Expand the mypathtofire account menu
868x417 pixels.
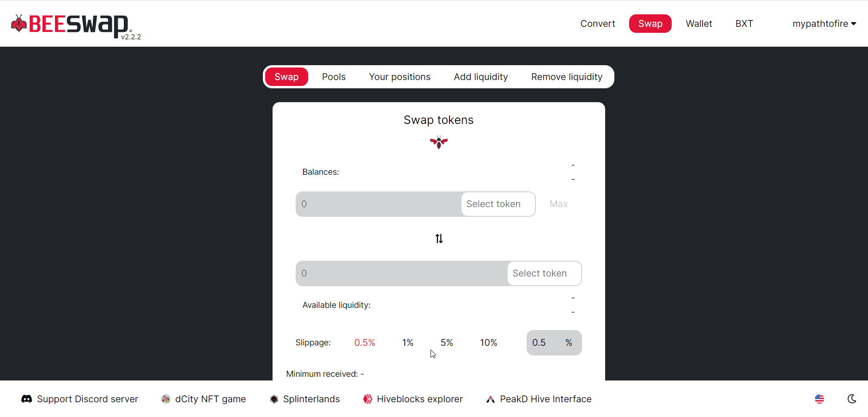824,24
